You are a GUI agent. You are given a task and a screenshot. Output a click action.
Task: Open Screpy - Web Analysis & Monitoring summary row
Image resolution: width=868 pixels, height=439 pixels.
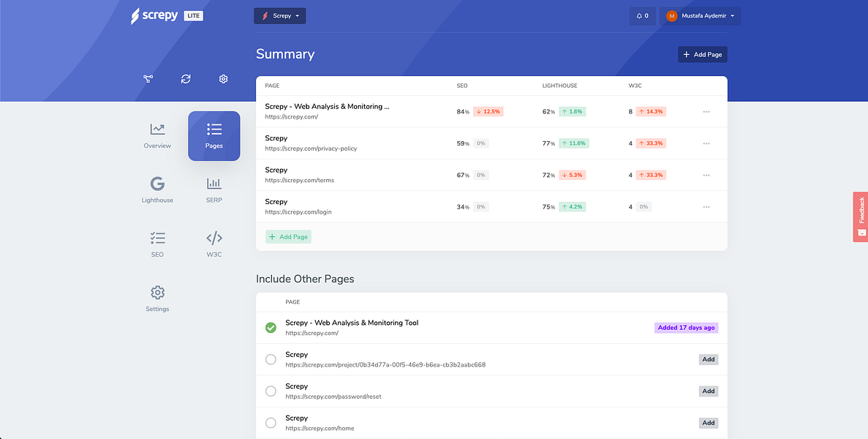pos(491,111)
